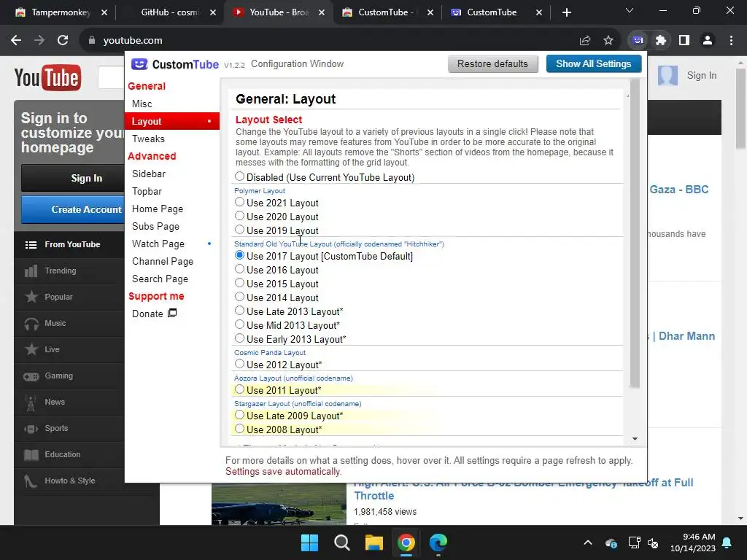The image size is (747, 560).
Task: Click the bomber video thumbnail
Action: [x=279, y=505]
